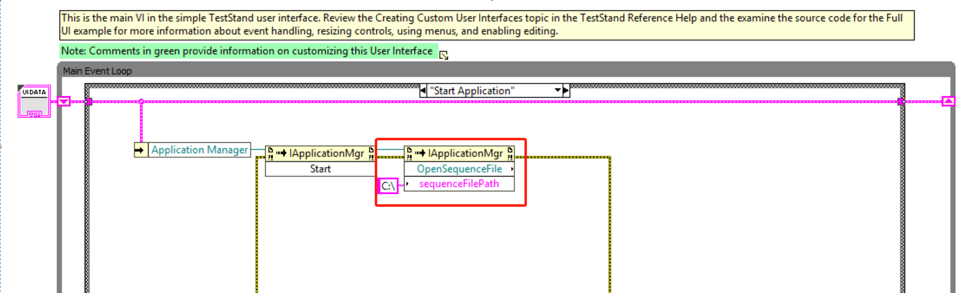Select the green customization note comment

tap(249, 51)
